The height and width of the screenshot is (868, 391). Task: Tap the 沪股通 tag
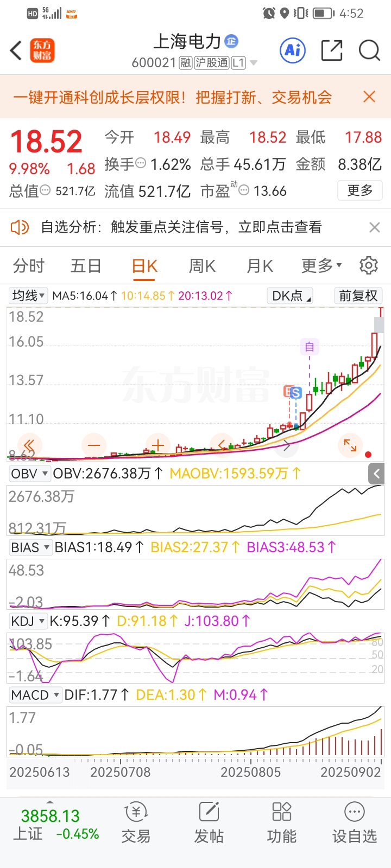(x=212, y=63)
